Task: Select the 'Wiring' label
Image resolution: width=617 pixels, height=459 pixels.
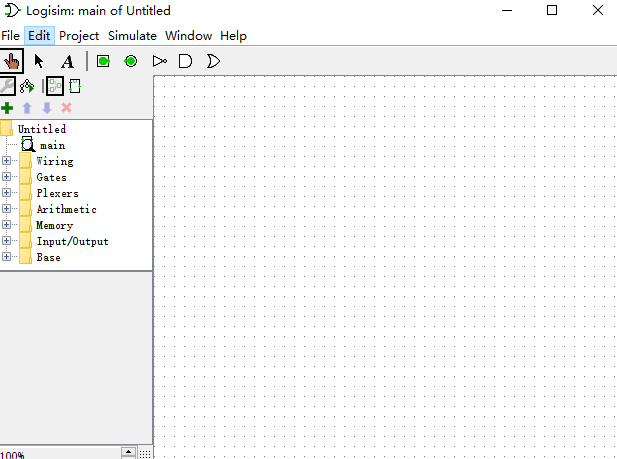Action: pos(55,161)
